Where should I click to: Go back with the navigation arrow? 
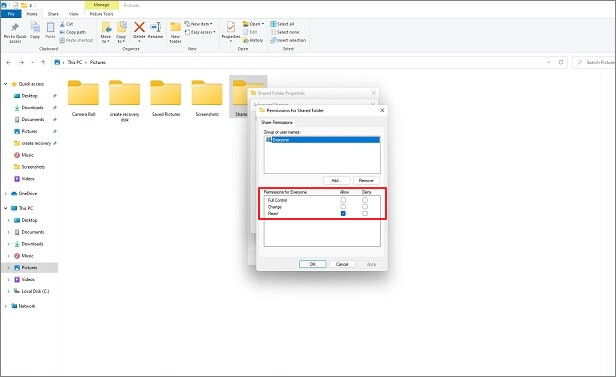(9, 62)
